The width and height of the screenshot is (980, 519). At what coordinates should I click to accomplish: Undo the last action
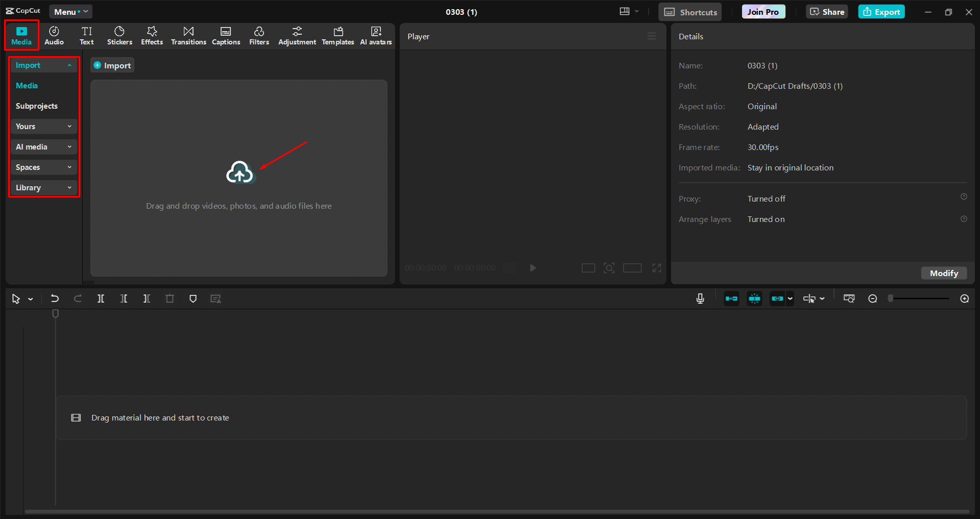(x=54, y=299)
